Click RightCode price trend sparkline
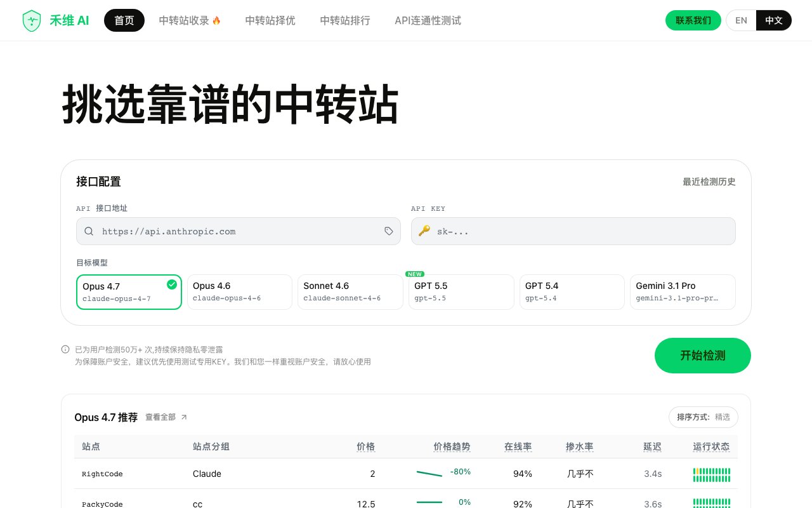 [x=429, y=473]
